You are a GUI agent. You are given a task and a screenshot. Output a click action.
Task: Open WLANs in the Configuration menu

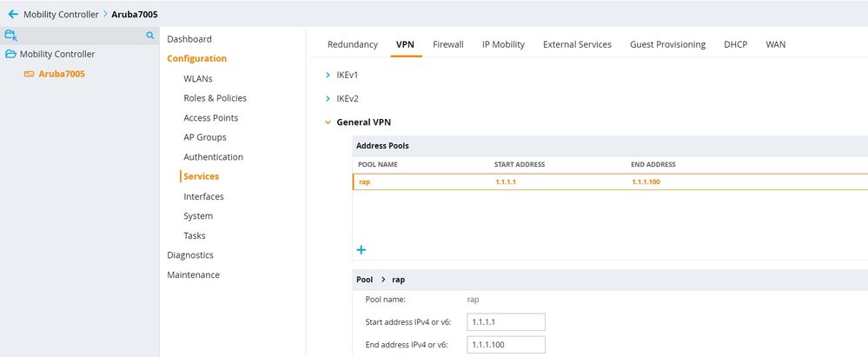pos(198,78)
